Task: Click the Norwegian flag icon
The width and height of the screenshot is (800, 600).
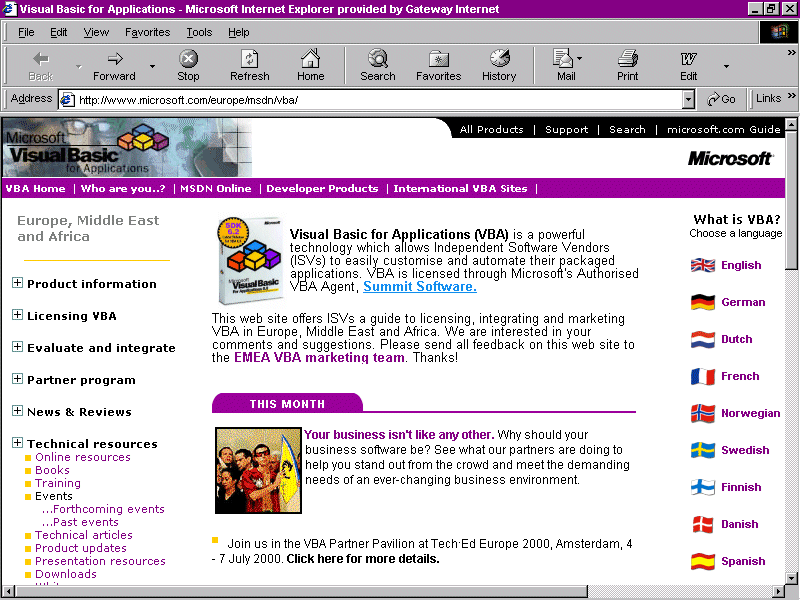Action: [x=703, y=413]
